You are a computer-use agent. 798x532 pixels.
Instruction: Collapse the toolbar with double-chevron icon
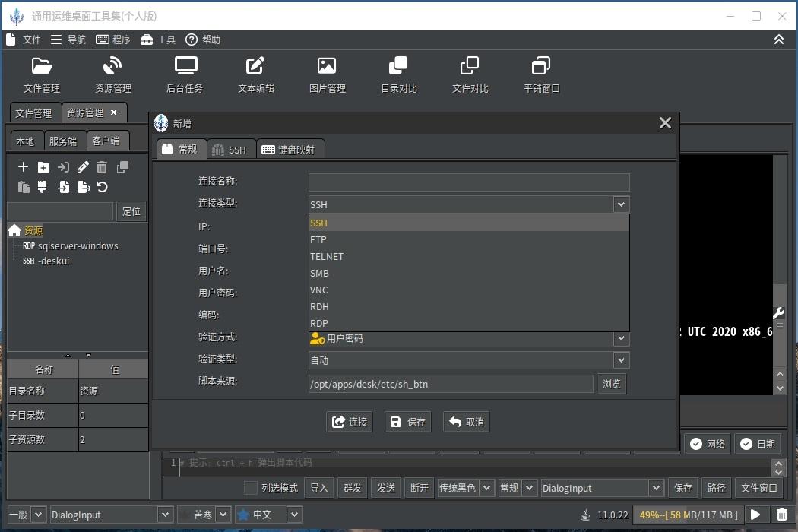point(779,40)
